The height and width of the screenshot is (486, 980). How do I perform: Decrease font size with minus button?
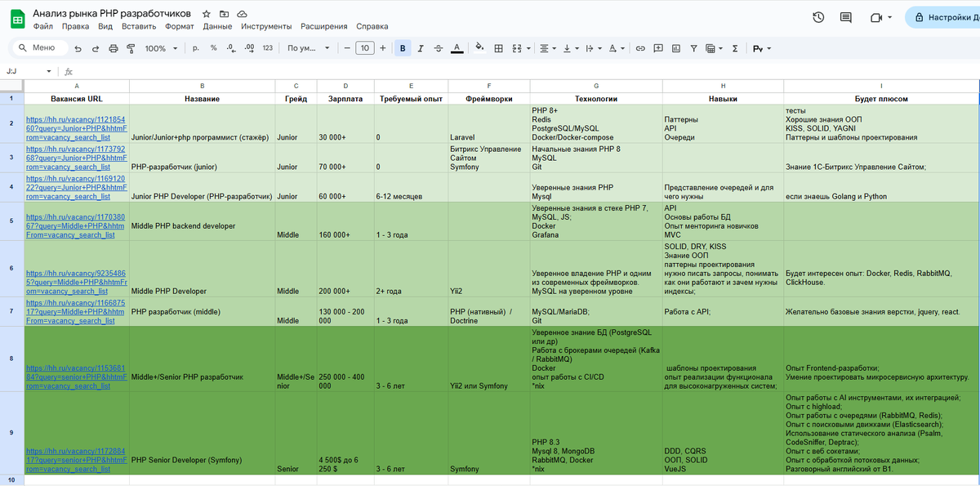(x=347, y=48)
